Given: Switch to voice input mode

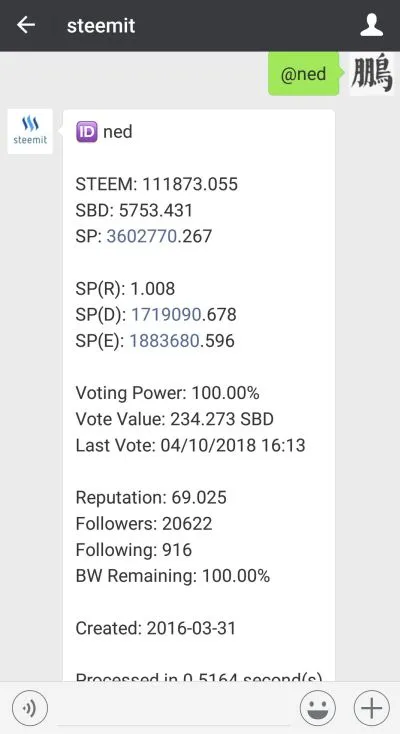Looking at the screenshot, I should pyautogui.click(x=30, y=708).
